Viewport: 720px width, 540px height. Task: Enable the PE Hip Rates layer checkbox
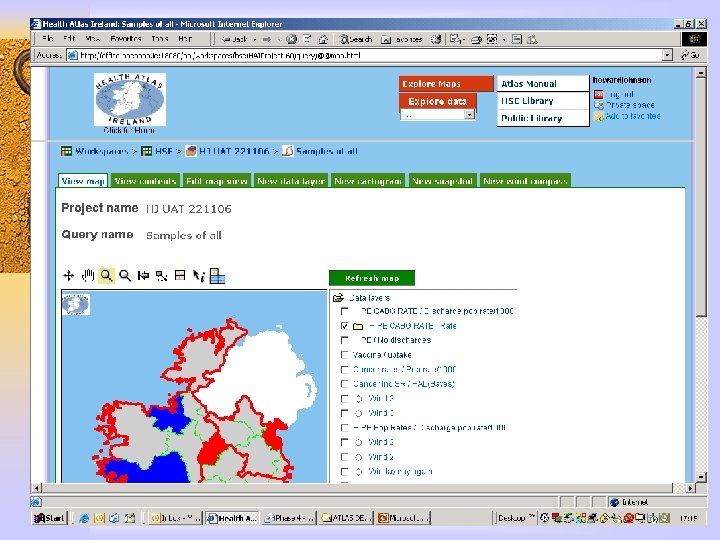344,428
